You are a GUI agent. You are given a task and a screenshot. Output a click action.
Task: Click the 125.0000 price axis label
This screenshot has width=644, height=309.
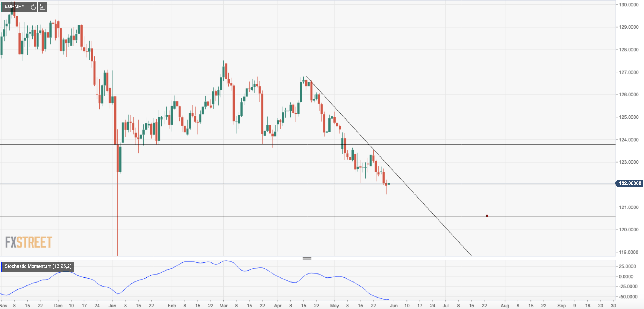coord(629,117)
